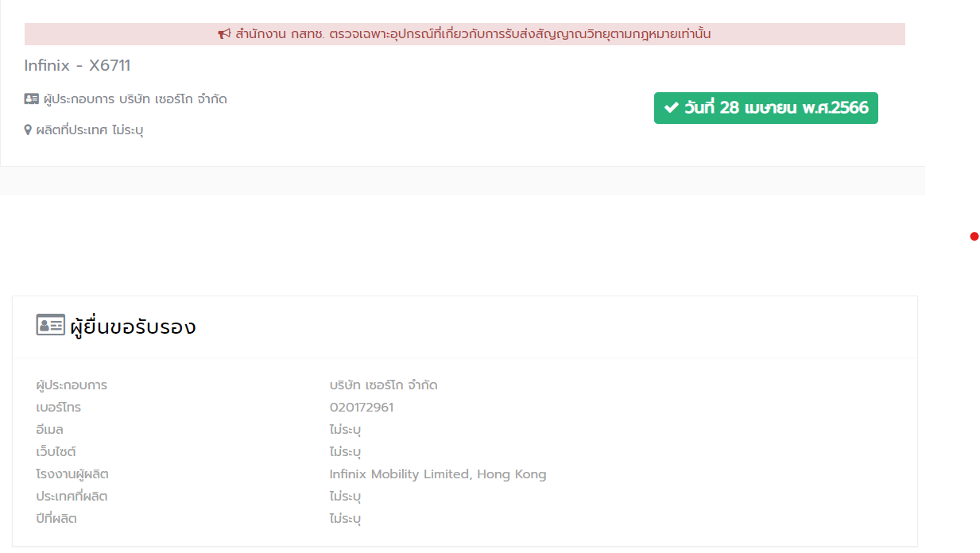The height and width of the screenshot is (553, 980).
Task: Click the pink กสทช. notice banner text
Action: point(473,34)
